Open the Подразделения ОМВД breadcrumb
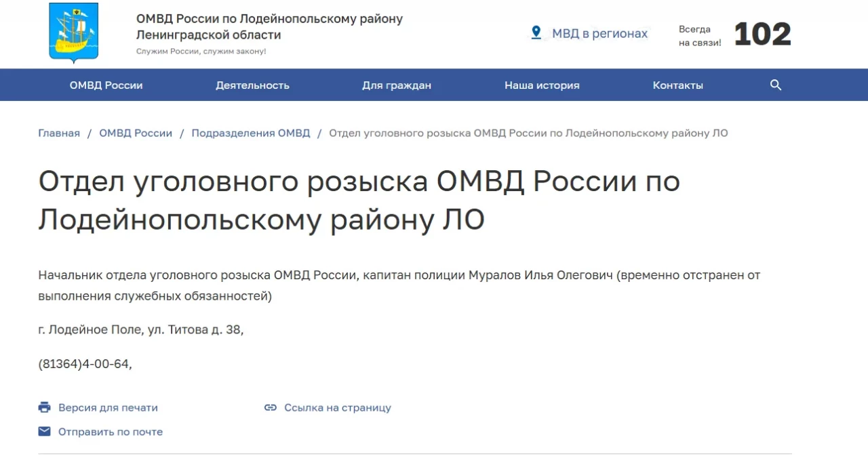The height and width of the screenshot is (467, 868). [x=250, y=133]
